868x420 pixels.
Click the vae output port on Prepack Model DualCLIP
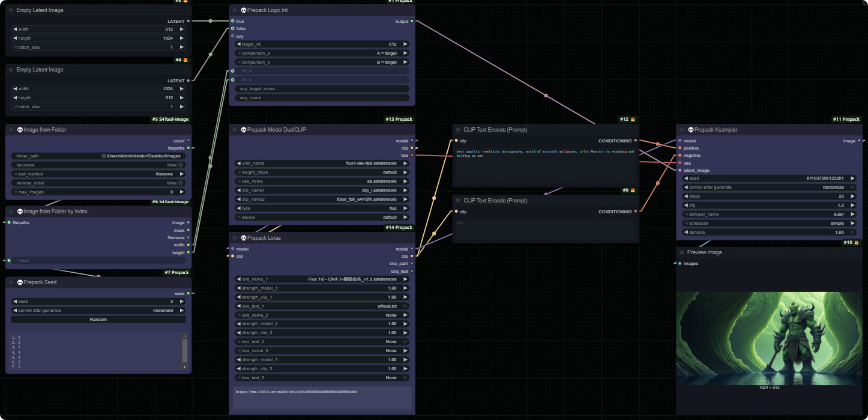pos(412,156)
